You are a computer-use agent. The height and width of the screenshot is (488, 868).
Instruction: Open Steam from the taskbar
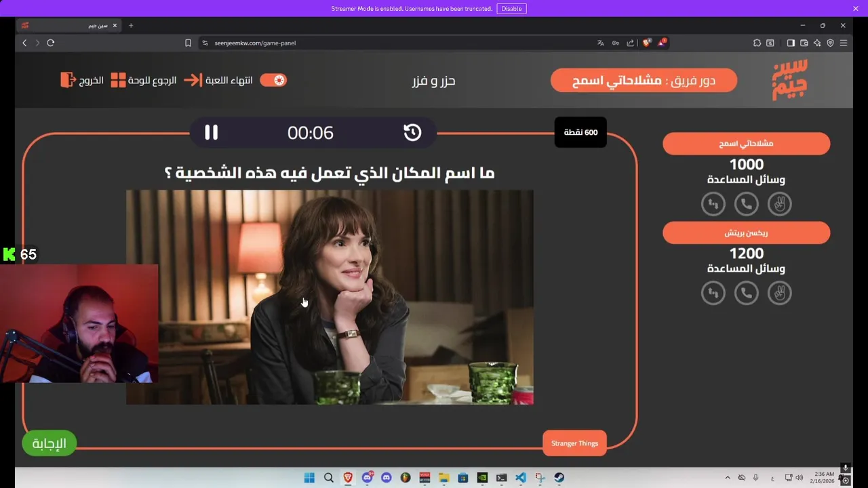(x=559, y=478)
